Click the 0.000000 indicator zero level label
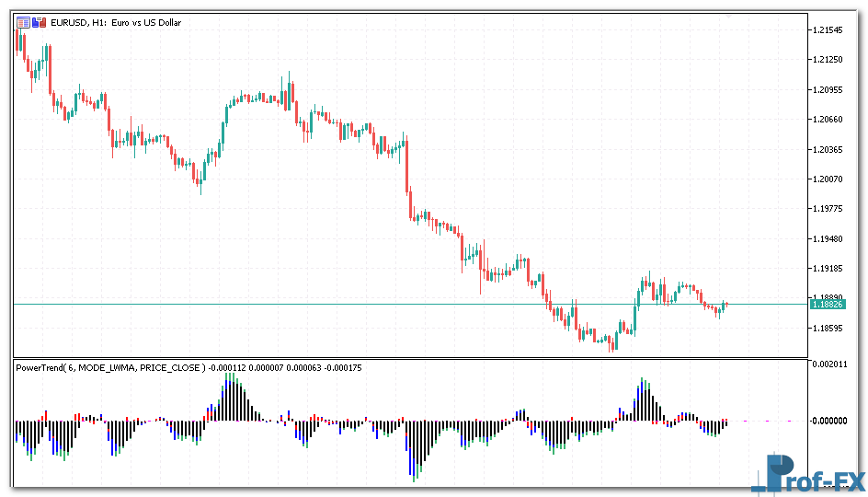 tap(828, 422)
